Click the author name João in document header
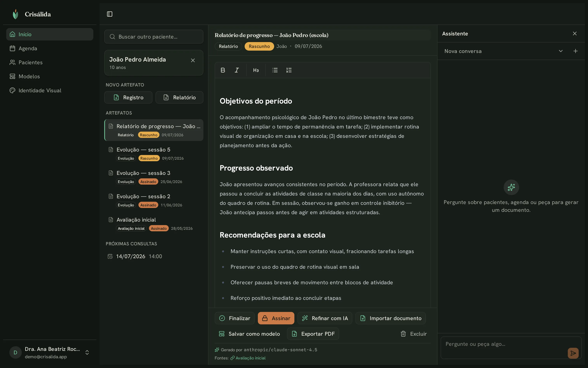 (282, 46)
